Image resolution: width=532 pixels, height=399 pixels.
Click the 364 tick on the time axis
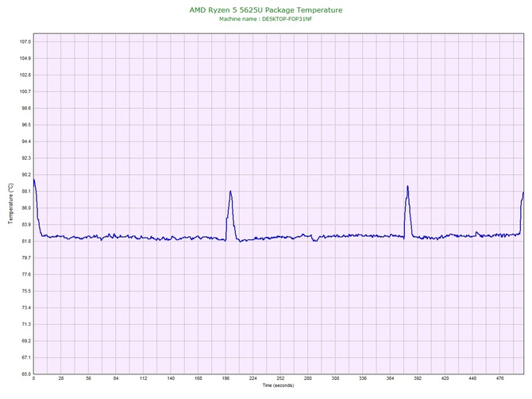click(x=390, y=378)
